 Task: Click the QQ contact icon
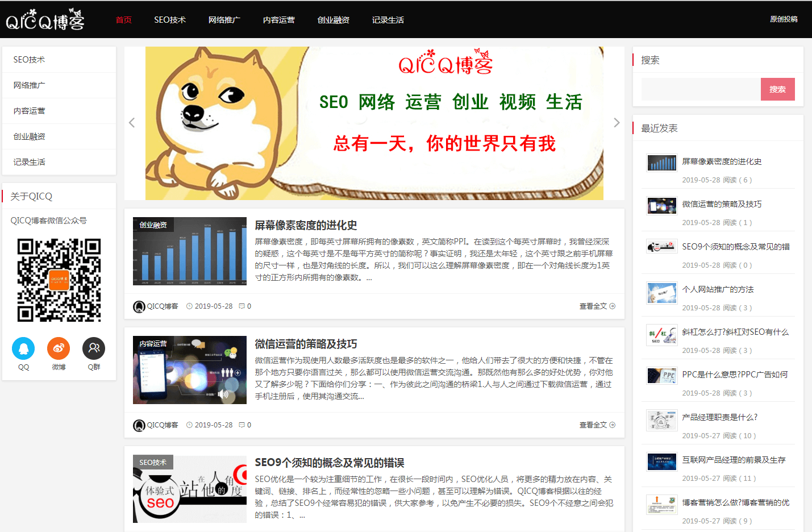pyautogui.click(x=23, y=348)
